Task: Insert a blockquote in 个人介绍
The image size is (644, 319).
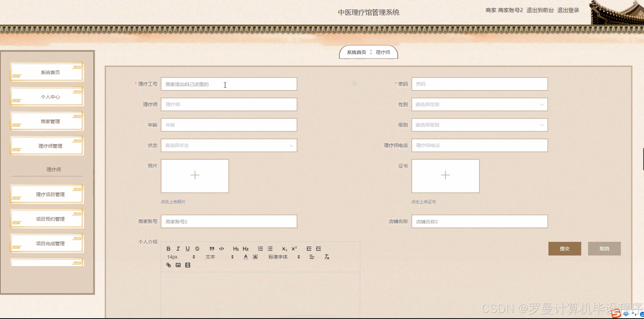Action: point(212,249)
